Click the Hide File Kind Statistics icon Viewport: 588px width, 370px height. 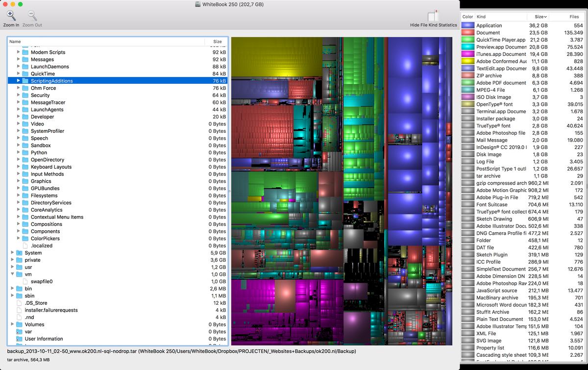point(433,16)
